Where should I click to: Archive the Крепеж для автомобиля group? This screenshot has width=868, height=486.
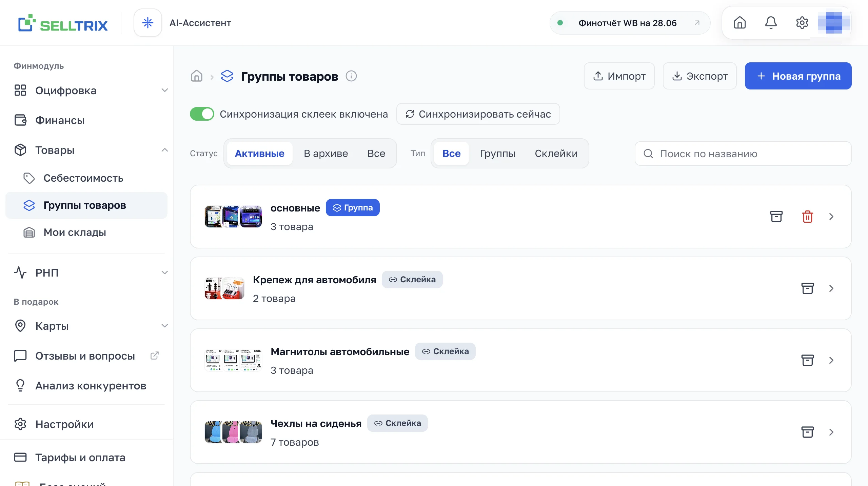[807, 288]
